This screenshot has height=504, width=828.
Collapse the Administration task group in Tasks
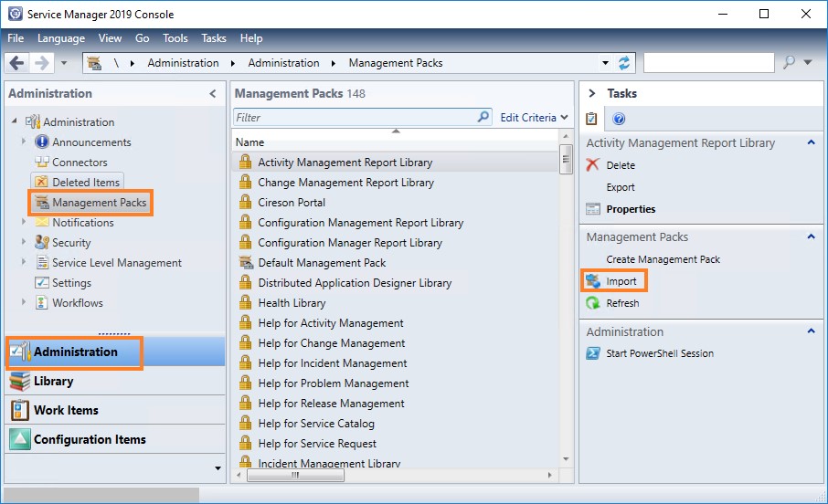[x=812, y=331]
